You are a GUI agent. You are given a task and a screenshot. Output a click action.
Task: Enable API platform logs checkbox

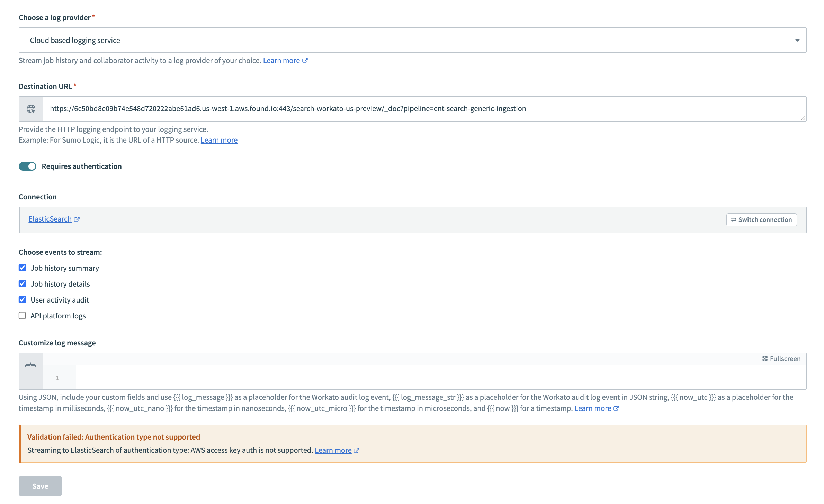(x=23, y=316)
